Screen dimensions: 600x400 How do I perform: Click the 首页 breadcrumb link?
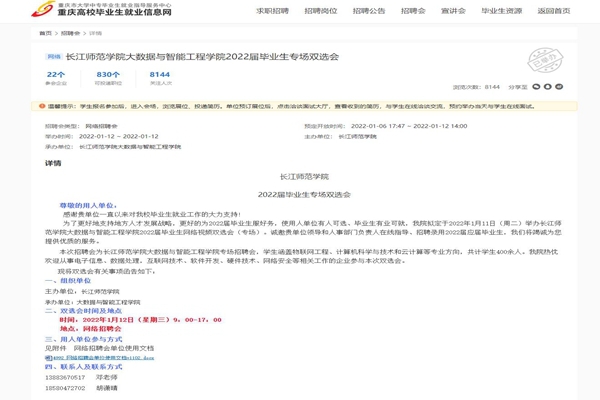45,33
